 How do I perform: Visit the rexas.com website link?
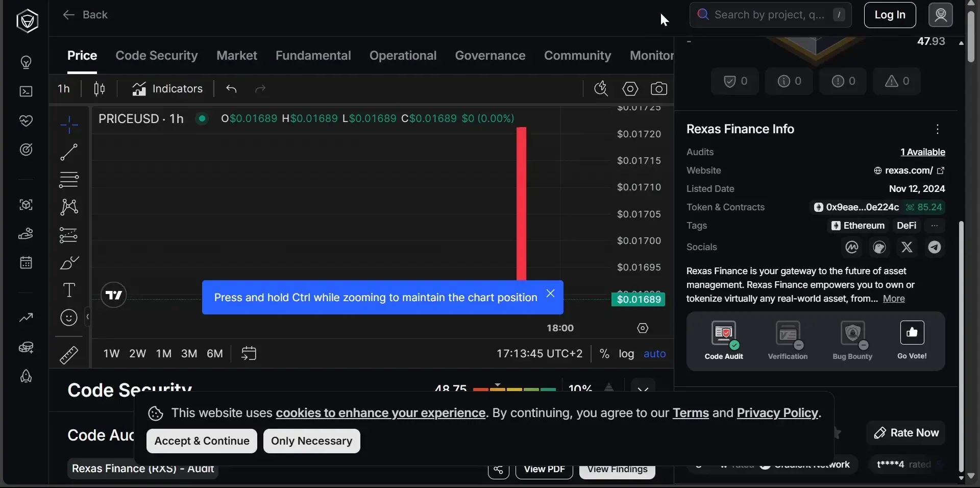pyautogui.click(x=909, y=170)
